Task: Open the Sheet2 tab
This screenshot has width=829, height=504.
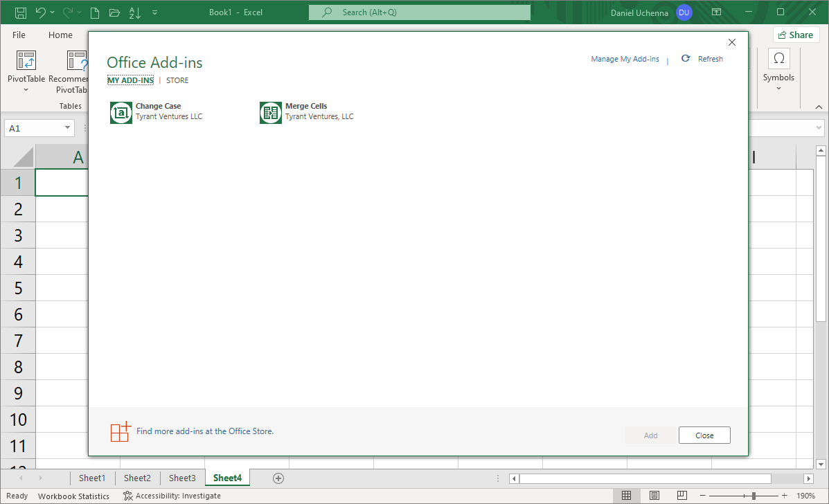Action: pos(137,478)
